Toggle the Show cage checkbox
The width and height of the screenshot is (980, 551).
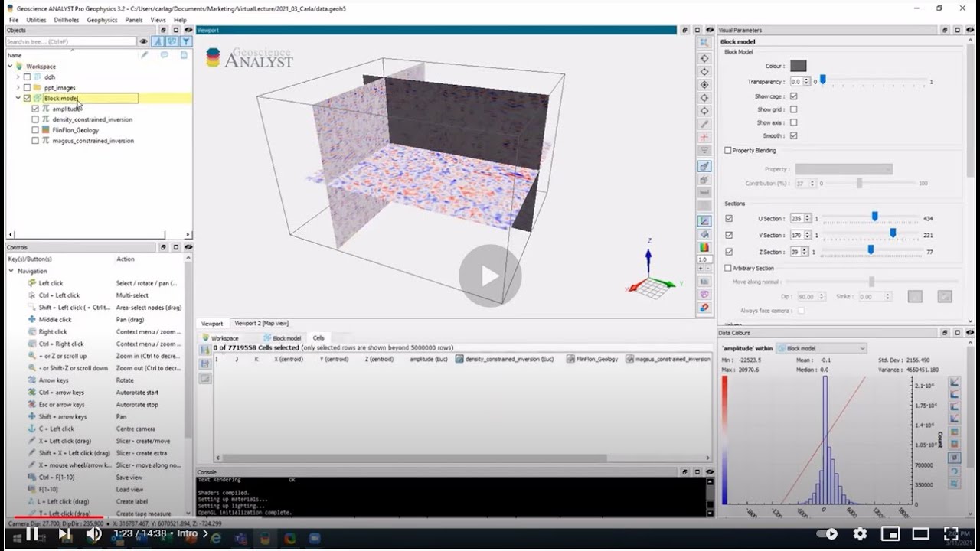pyautogui.click(x=793, y=96)
